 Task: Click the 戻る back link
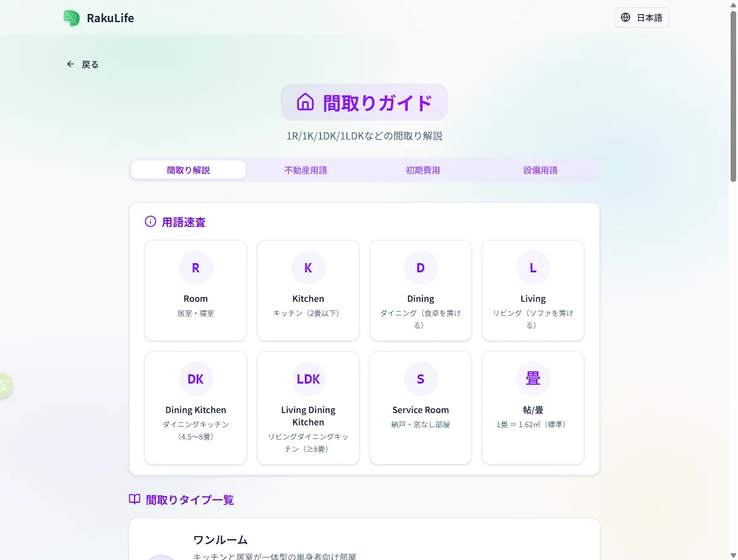(88, 64)
